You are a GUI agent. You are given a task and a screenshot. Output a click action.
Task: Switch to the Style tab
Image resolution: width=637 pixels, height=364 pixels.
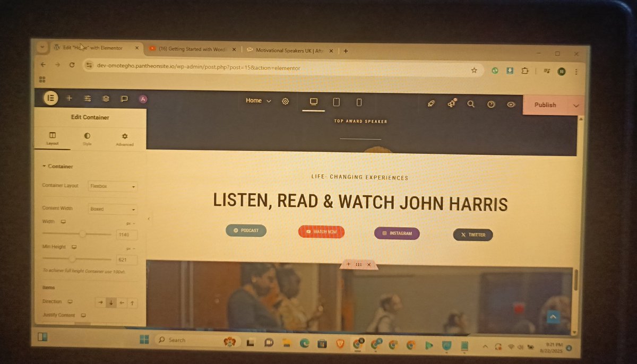pyautogui.click(x=87, y=139)
